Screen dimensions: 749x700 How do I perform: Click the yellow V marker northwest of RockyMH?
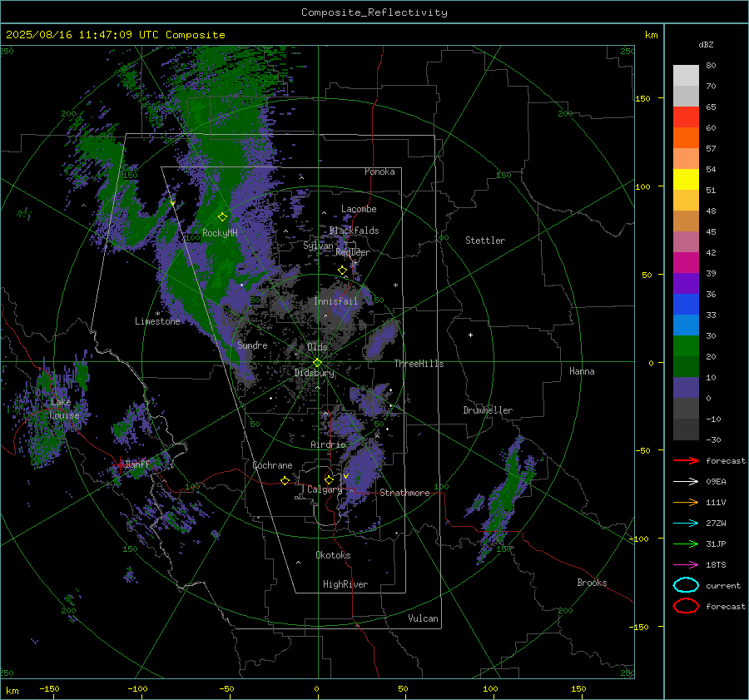pos(172,203)
